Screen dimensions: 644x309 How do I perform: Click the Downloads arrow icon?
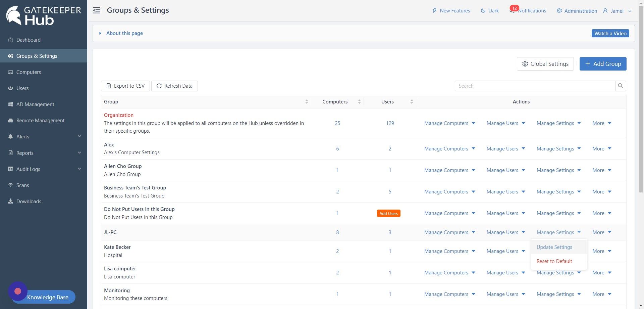point(10,201)
